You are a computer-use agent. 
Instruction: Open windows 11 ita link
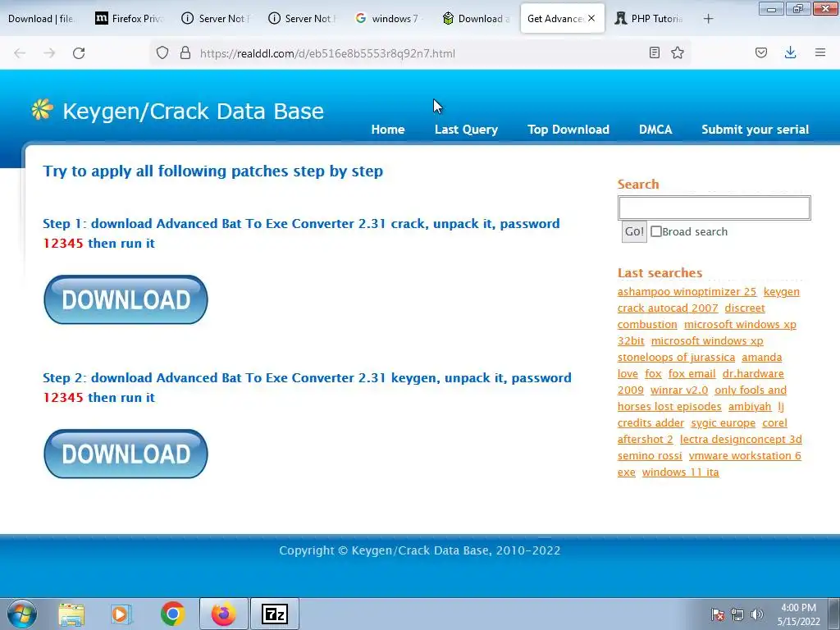680,472
